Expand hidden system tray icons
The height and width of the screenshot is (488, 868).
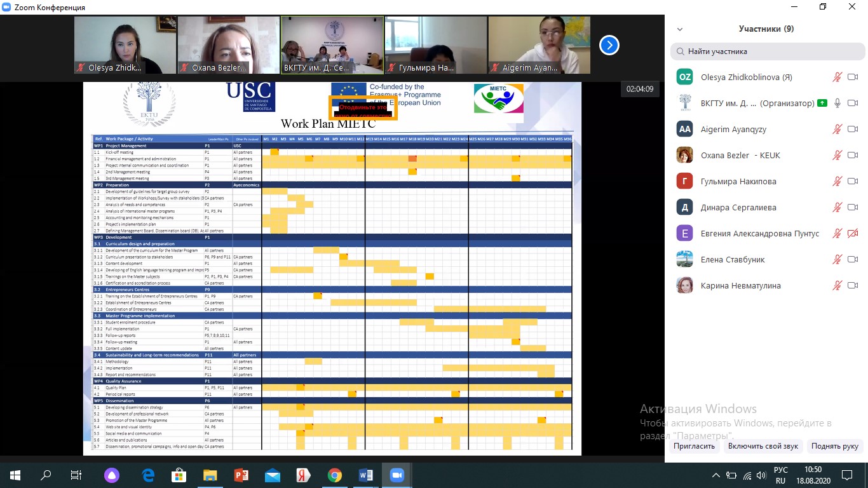pos(716,475)
